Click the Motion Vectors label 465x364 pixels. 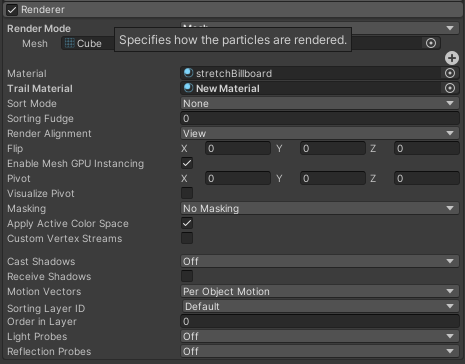tap(44, 291)
